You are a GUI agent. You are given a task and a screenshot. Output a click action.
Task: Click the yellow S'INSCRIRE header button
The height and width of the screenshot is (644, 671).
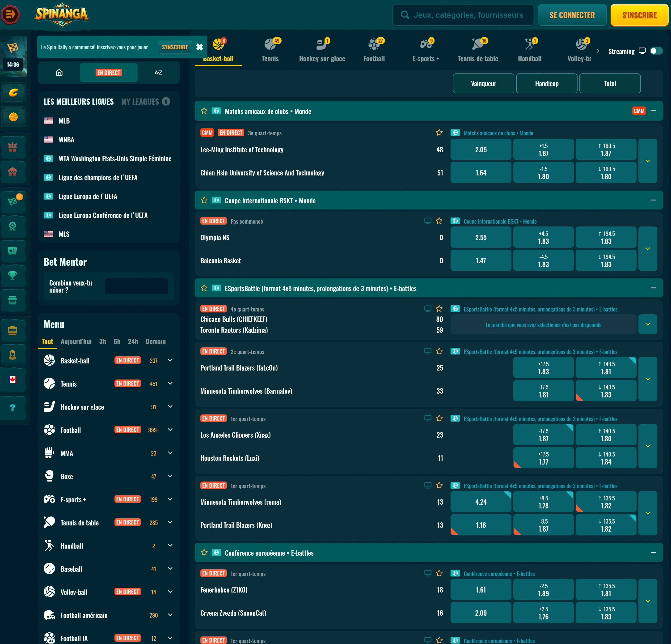point(639,15)
